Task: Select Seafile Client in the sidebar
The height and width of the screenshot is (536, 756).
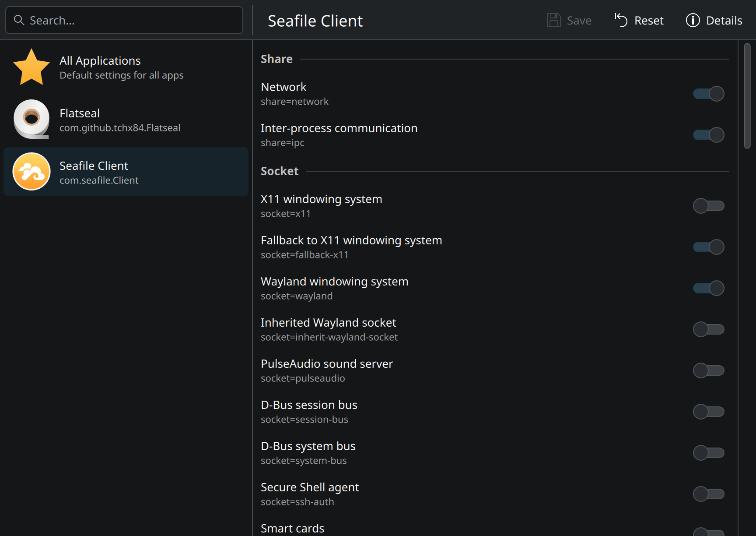Action: (x=126, y=172)
